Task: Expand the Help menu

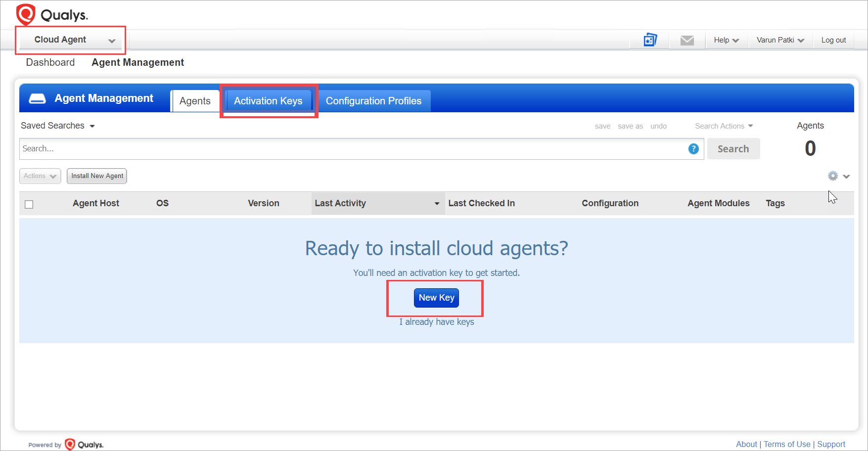Action: tap(726, 40)
